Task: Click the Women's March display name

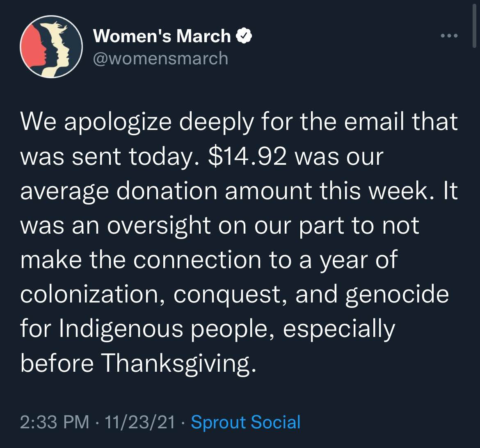Action: pos(162,36)
